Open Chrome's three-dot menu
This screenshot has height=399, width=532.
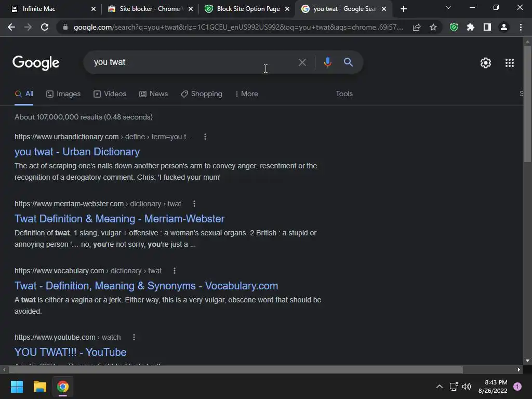521,27
